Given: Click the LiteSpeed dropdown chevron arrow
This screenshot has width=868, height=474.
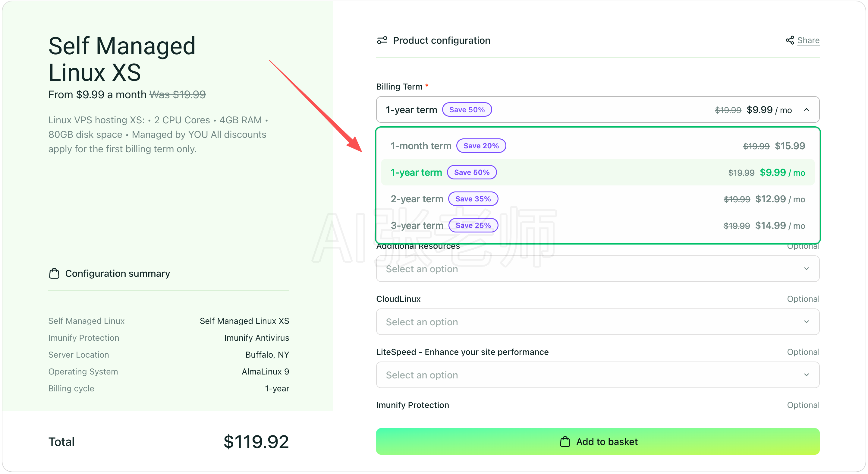Looking at the screenshot, I should pos(806,375).
